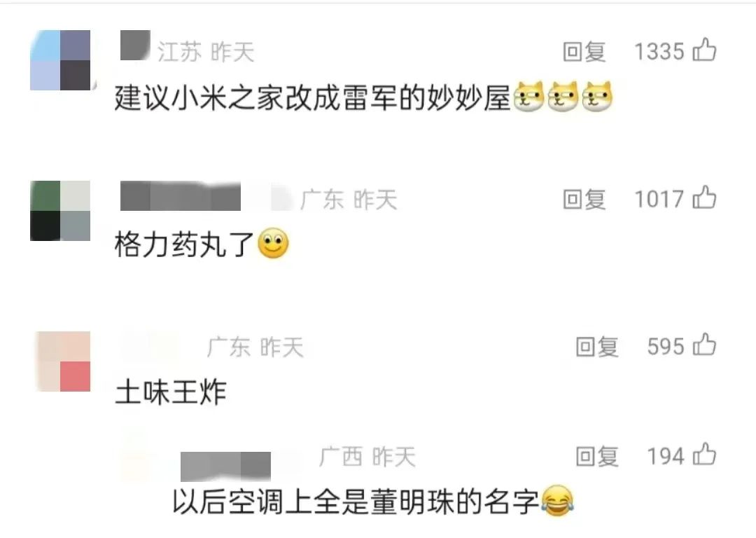
Task: Open the blurred username of Guangxi replier
Action: click(225, 467)
